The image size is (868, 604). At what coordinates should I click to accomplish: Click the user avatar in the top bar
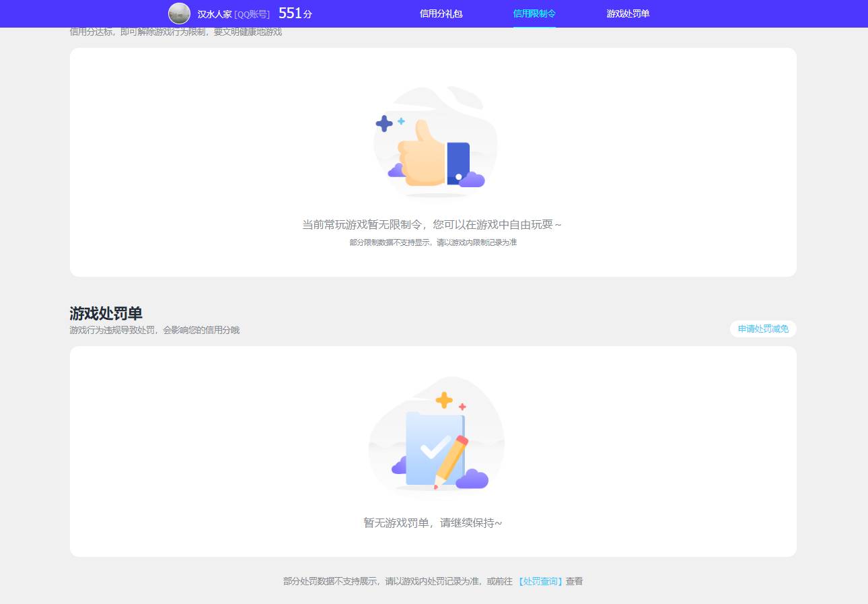point(179,13)
